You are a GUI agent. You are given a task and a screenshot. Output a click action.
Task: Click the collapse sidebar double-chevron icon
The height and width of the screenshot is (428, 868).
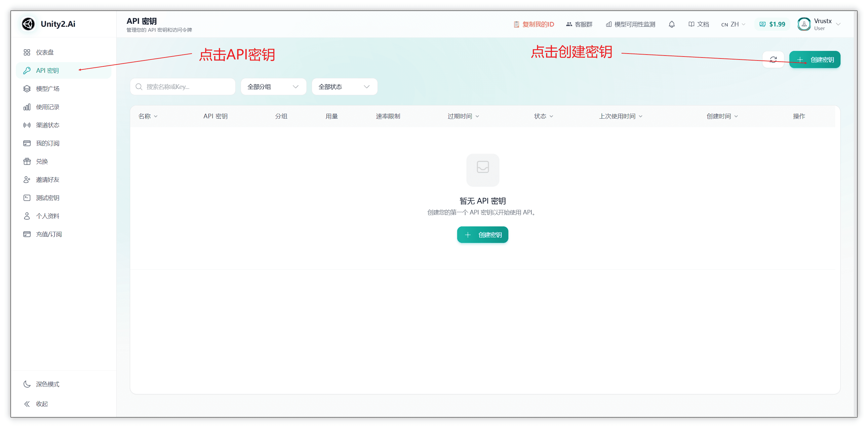27,404
